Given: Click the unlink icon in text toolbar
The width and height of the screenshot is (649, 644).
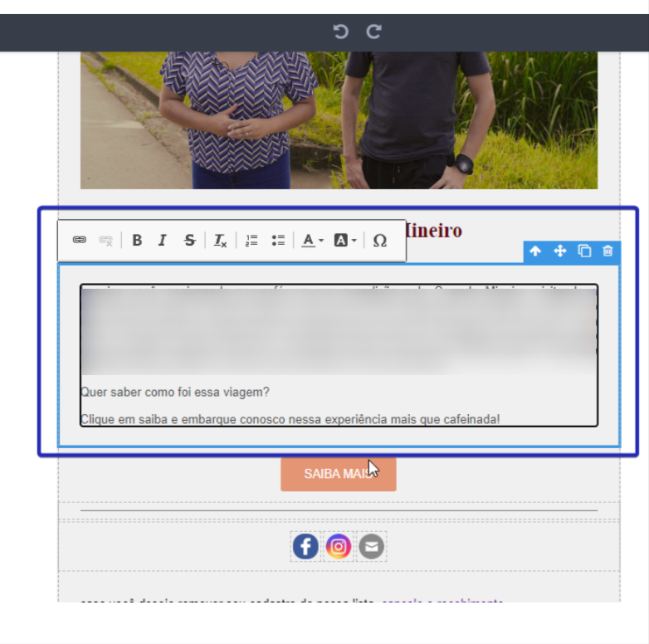Looking at the screenshot, I should (x=106, y=241).
